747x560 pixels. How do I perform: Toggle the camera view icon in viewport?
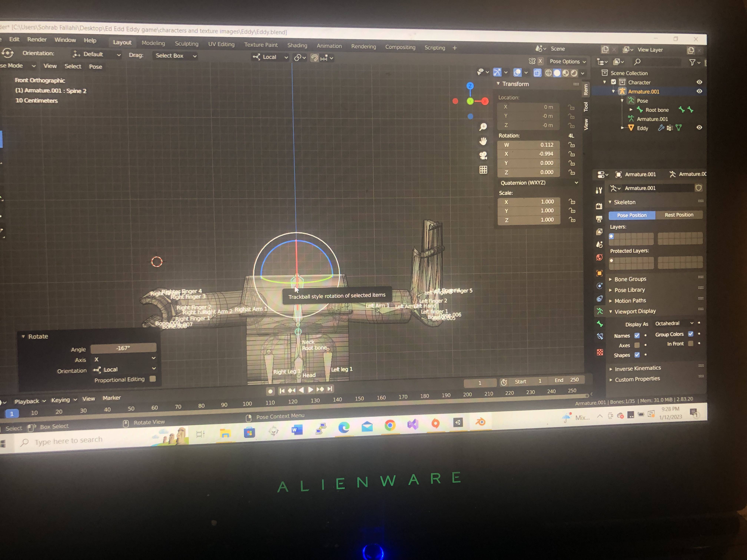(x=483, y=155)
